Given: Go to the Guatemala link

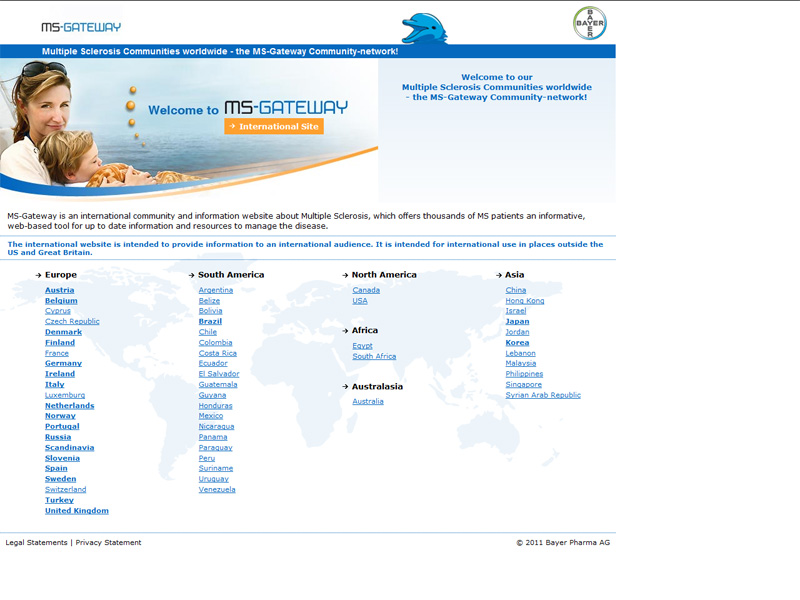Looking at the screenshot, I should click(218, 385).
